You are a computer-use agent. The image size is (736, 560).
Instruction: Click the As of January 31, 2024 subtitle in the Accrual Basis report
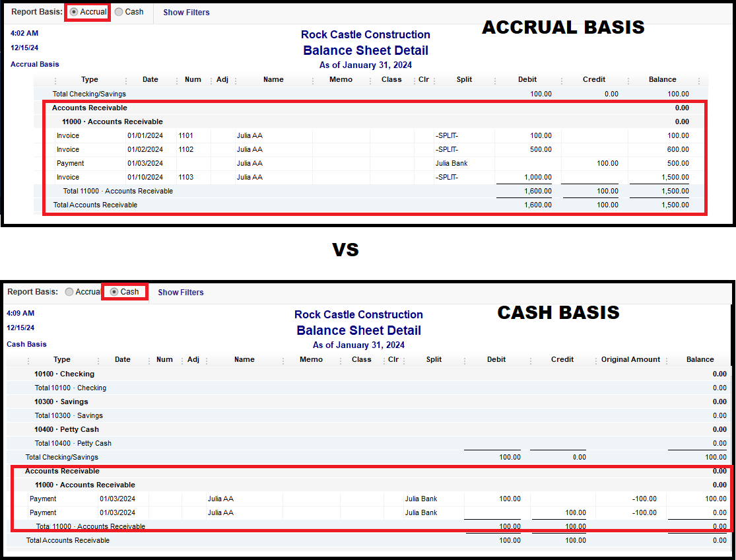pyautogui.click(x=366, y=65)
